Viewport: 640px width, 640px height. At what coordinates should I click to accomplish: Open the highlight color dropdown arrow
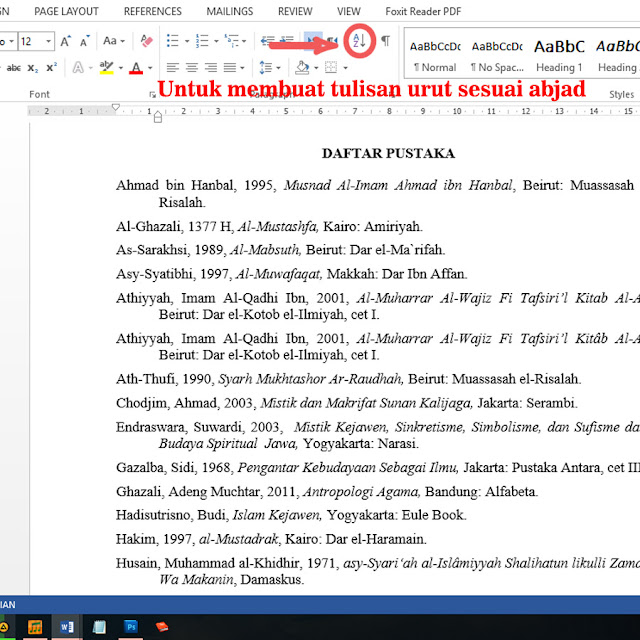(121, 68)
